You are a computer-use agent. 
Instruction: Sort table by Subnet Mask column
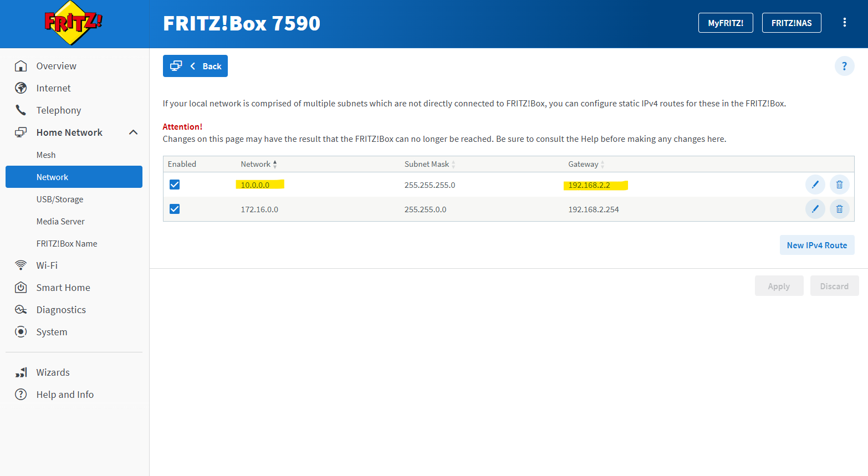[430, 164]
